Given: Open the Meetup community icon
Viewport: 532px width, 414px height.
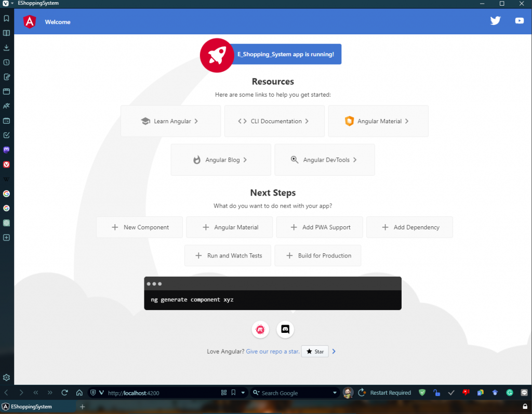Looking at the screenshot, I should coord(260,329).
